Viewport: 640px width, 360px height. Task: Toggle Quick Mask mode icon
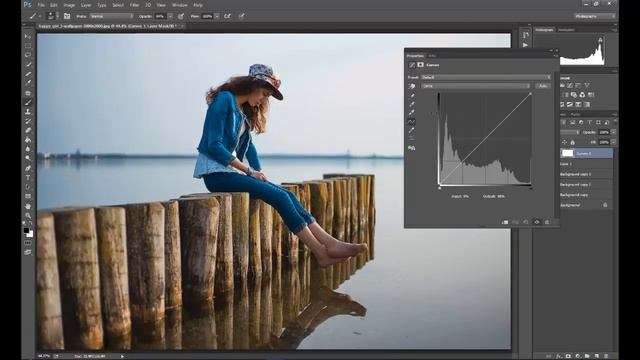(x=28, y=243)
